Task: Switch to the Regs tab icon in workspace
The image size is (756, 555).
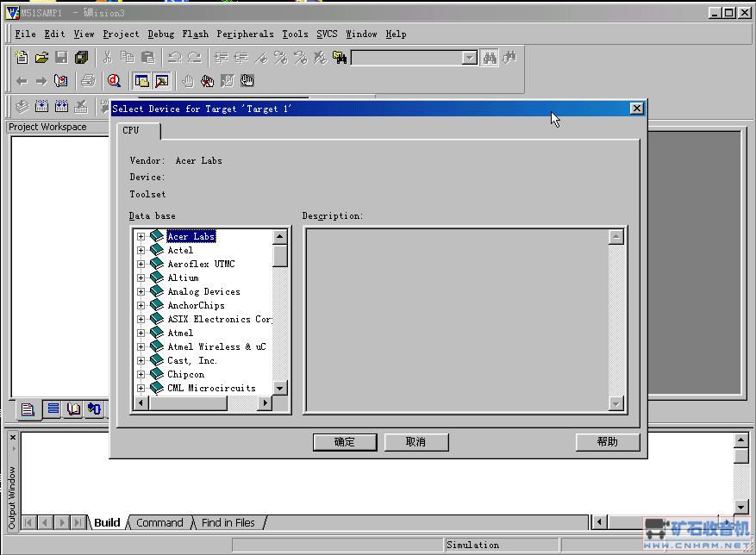Action: pos(53,409)
